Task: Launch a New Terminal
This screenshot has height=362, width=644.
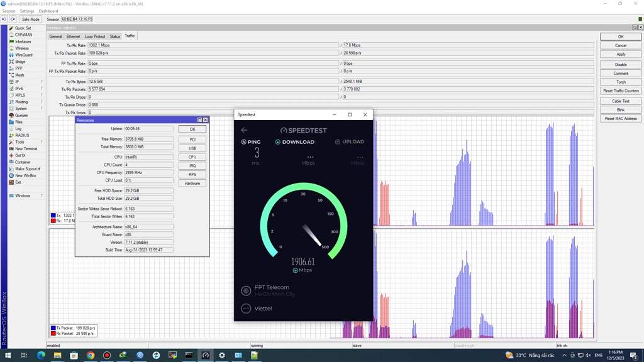Action: pos(26,149)
